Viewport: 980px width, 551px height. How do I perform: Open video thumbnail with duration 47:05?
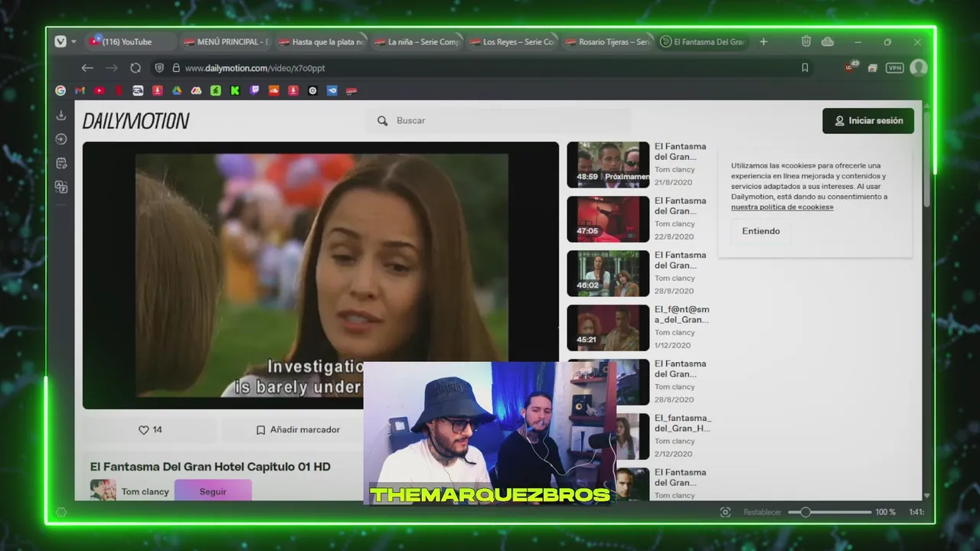[x=608, y=219]
